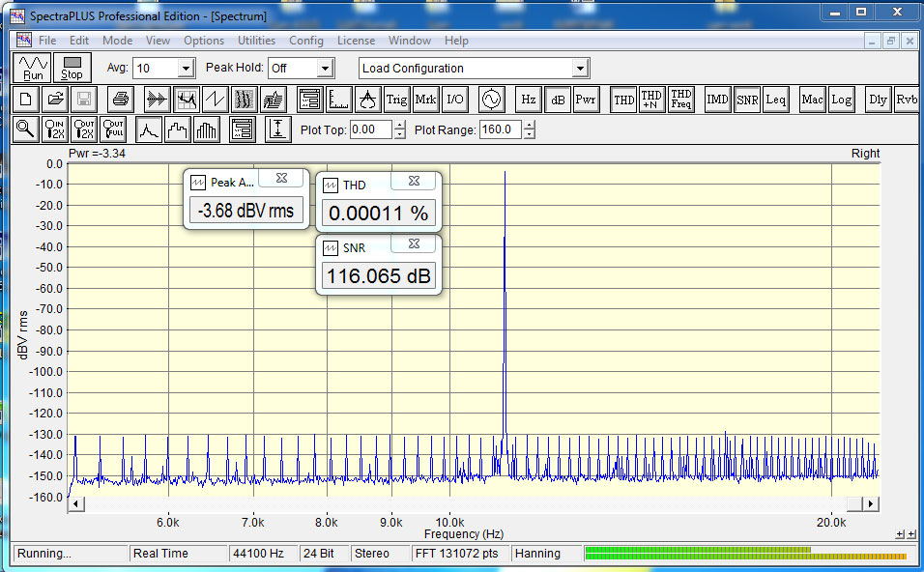Select the magnifier zoom tool
Image resolution: width=924 pixels, height=572 pixels.
pos(26,129)
